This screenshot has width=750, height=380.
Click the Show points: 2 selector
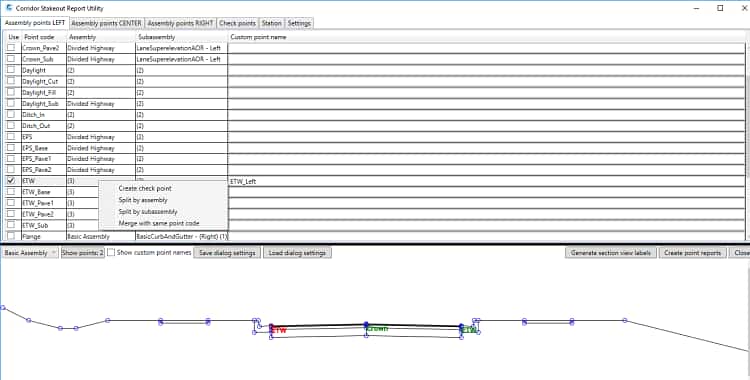(83, 253)
